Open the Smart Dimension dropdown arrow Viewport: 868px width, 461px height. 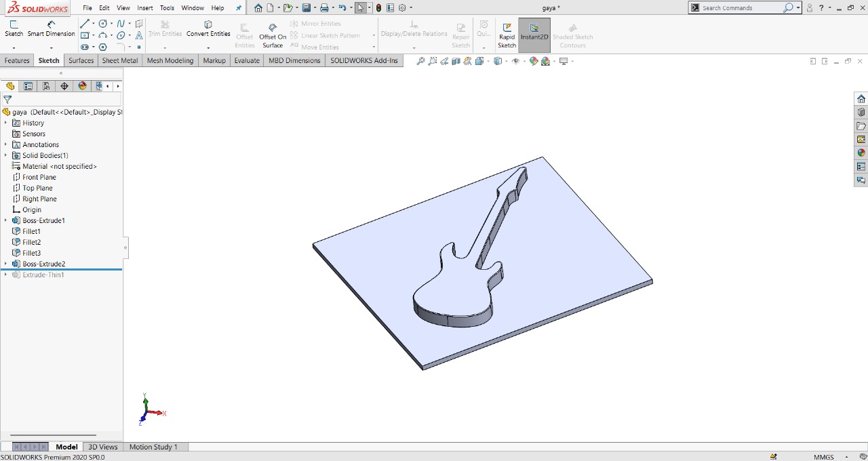tap(52, 48)
